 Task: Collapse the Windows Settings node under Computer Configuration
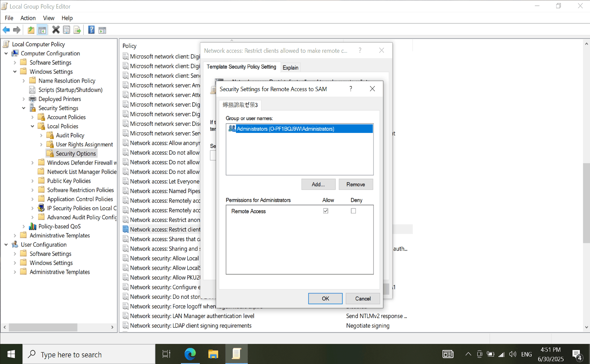pos(15,72)
